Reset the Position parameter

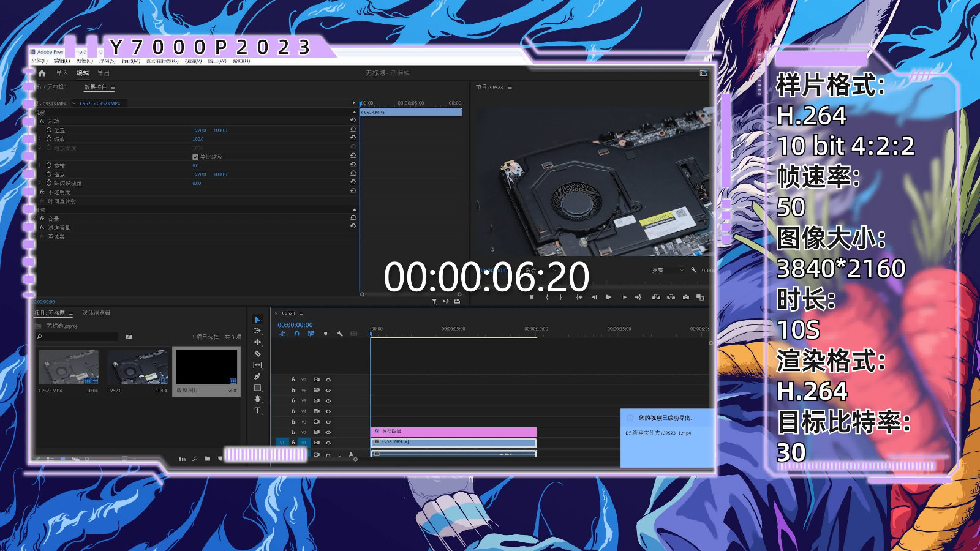click(x=353, y=129)
